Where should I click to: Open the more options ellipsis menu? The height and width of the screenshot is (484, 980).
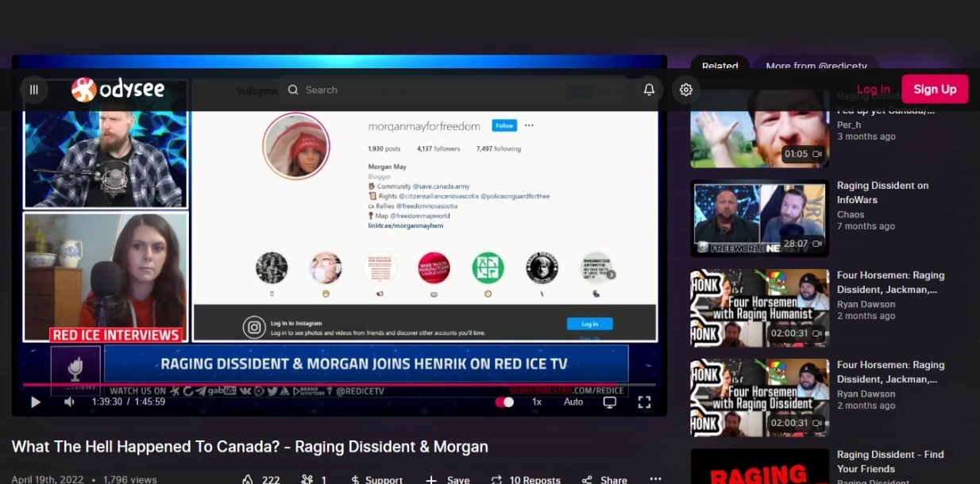pos(655,479)
